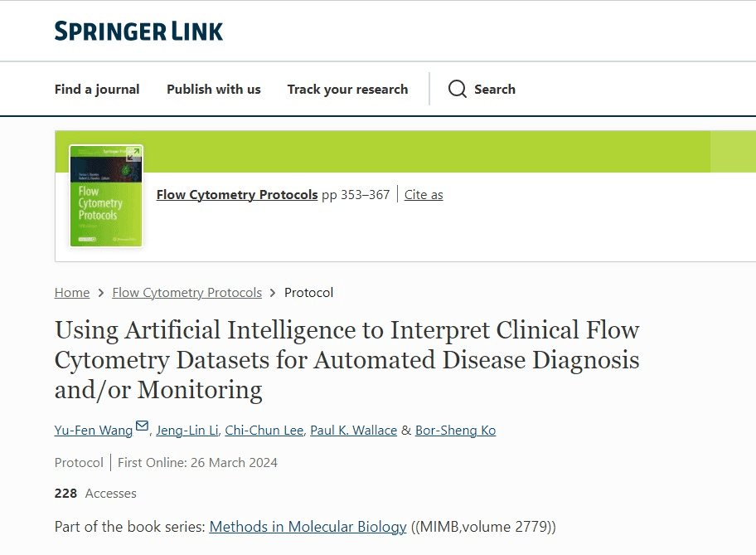
Task: Open the Flow Cytometry Protocols book link
Action: pyautogui.click(x=236, y=194)
